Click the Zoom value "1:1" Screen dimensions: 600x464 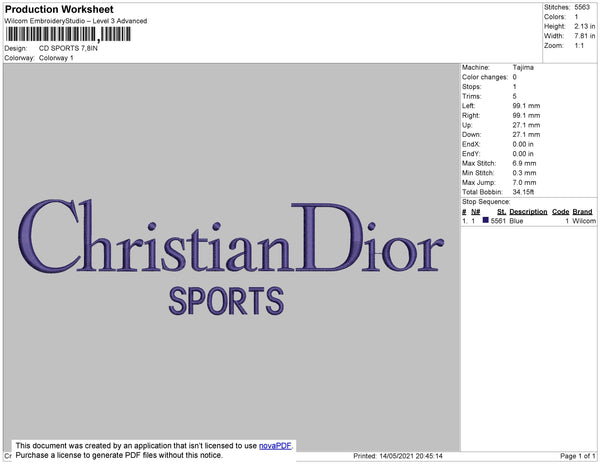click(579, 46)
